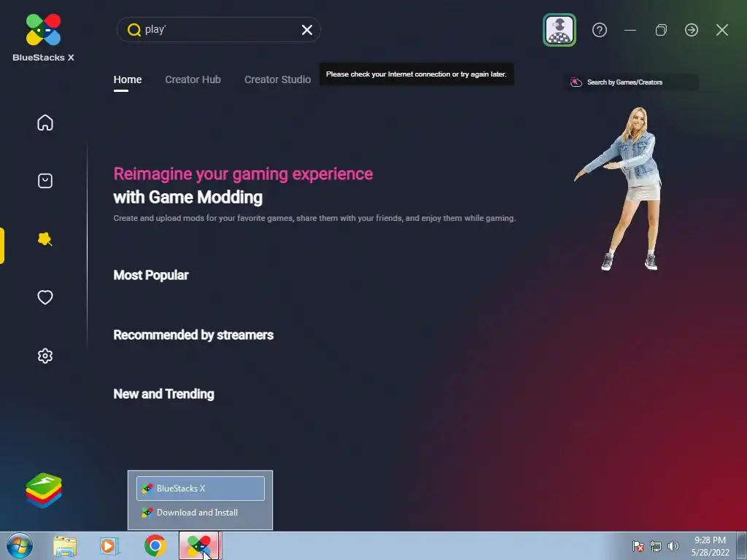
Task: Open the help question mark icon
Action: (x=600, y=30)
